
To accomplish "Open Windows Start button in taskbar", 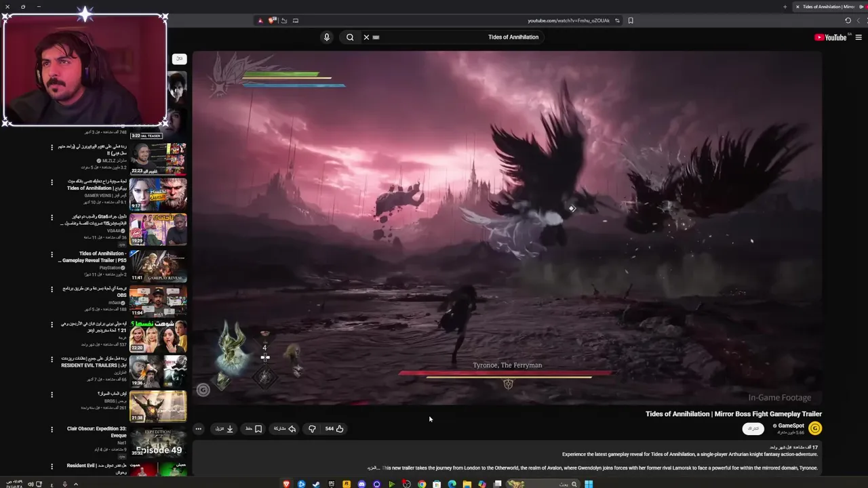I will click(x=589, y=484).
